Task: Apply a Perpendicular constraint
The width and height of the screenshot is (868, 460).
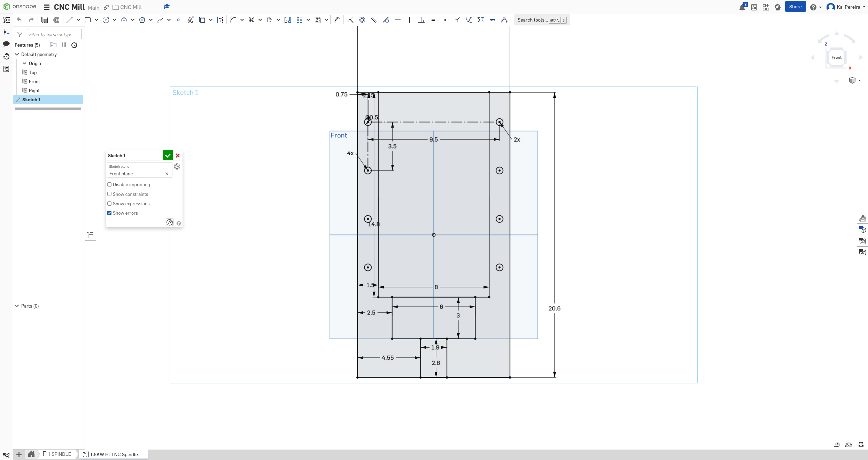Action: tap(421, 20)
